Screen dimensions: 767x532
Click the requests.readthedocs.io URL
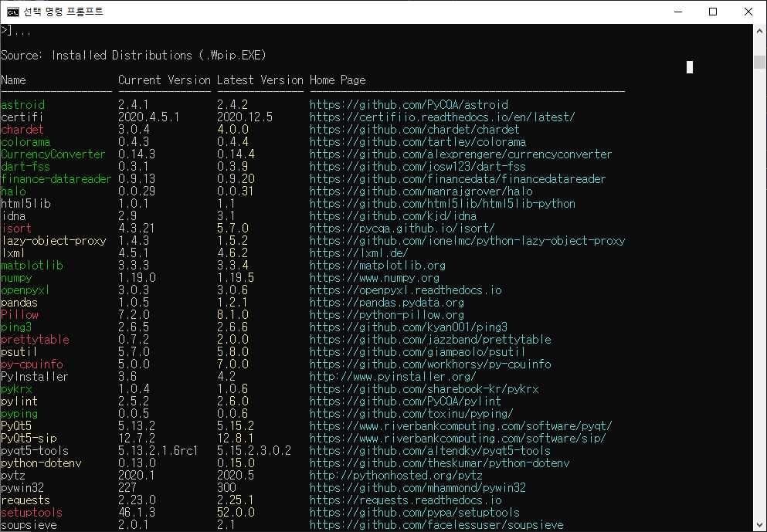[x=406, y=500]
